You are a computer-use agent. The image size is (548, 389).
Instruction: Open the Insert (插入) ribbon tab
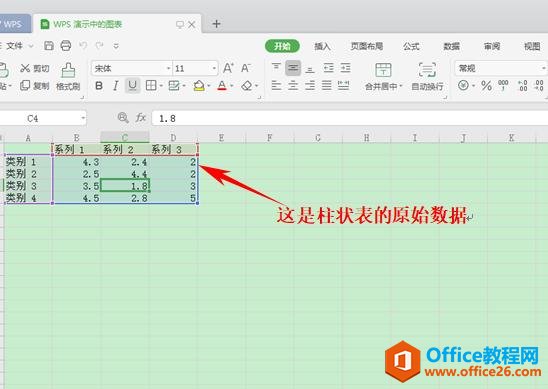322,46
